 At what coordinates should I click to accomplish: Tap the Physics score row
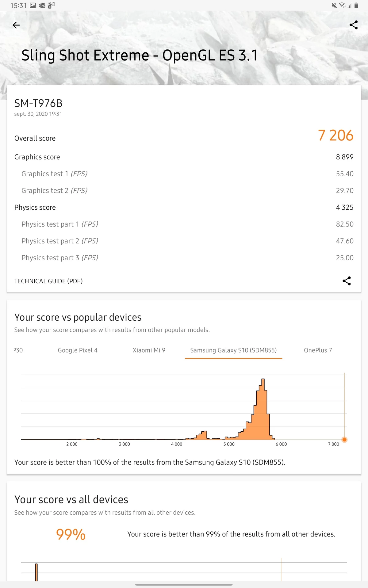click(184, 208)
